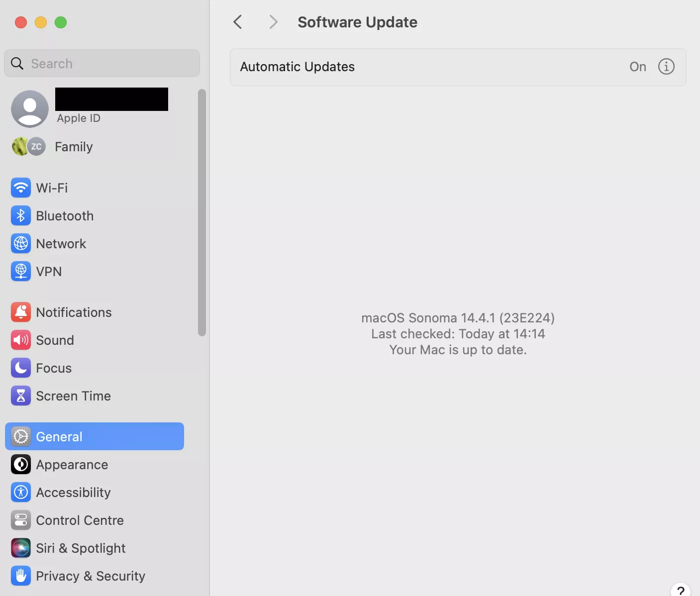Open Screen Time hourglass icon

click(20, 396)
